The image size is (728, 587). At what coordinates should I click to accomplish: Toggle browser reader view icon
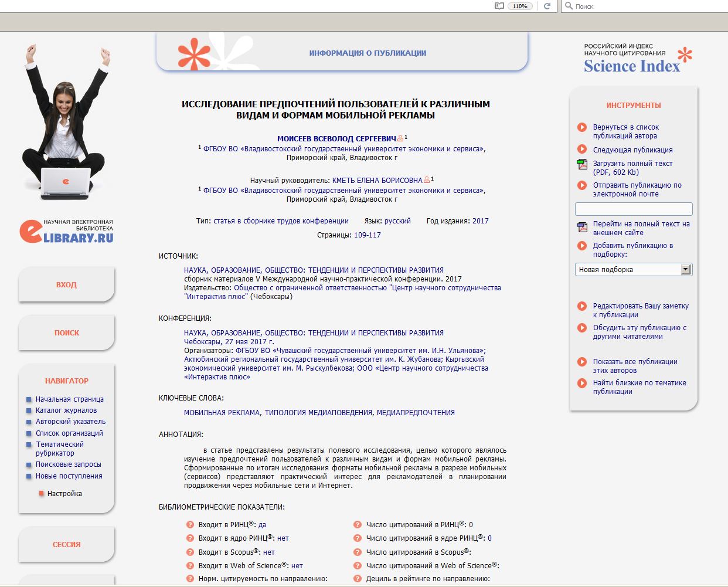point(499,6)
